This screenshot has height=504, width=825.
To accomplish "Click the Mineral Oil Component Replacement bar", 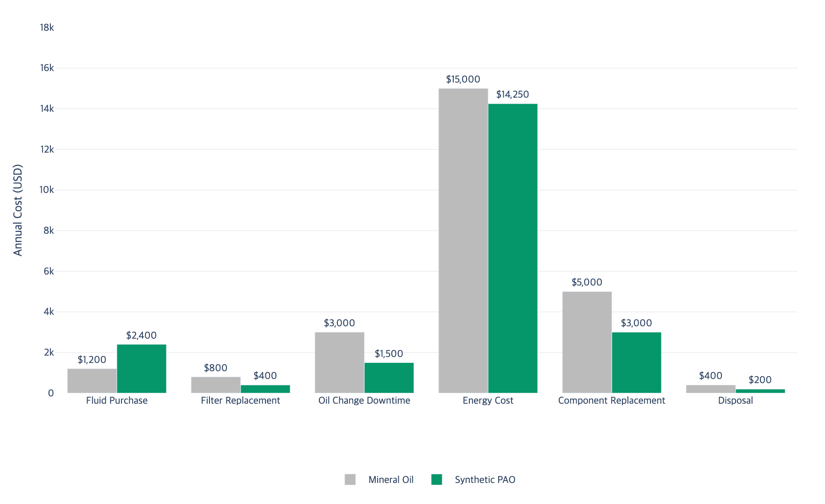I will coord(587,342).
